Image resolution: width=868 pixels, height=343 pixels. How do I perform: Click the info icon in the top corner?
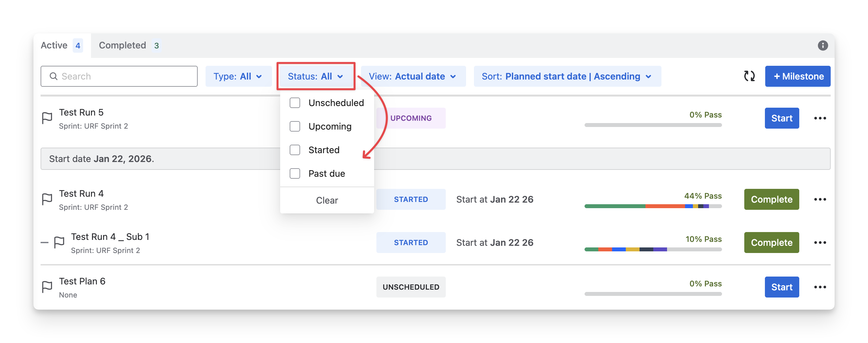(823, 45)
